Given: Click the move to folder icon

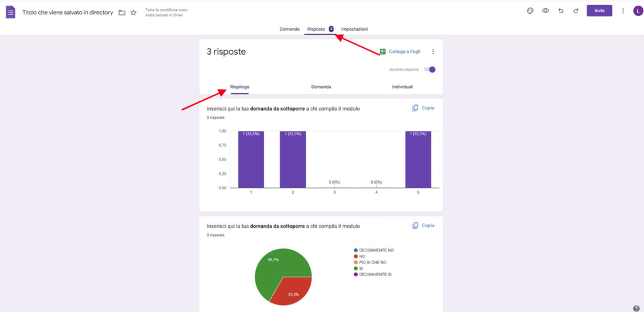Looking at the screenshot, I should 122,13.
